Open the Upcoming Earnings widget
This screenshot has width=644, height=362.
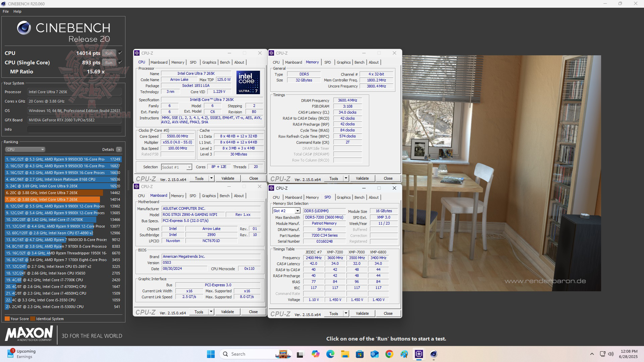(x=20, y=354)
